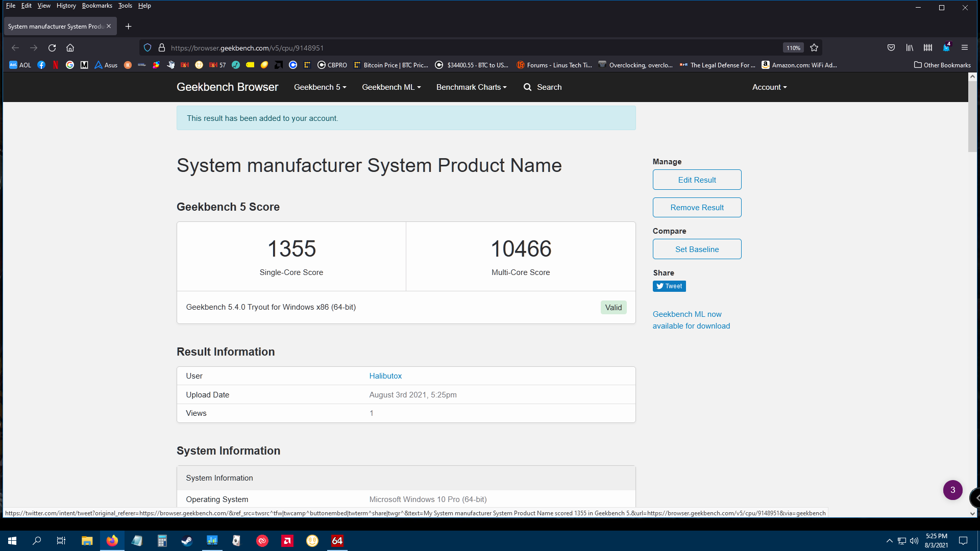
Task: Open the CBPRO bookmark
Action: click(332, 65)
